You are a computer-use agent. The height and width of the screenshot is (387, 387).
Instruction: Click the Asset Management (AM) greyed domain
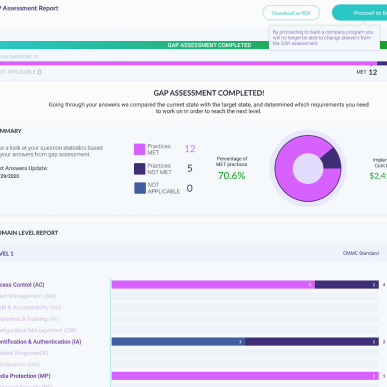pos(28,296)
